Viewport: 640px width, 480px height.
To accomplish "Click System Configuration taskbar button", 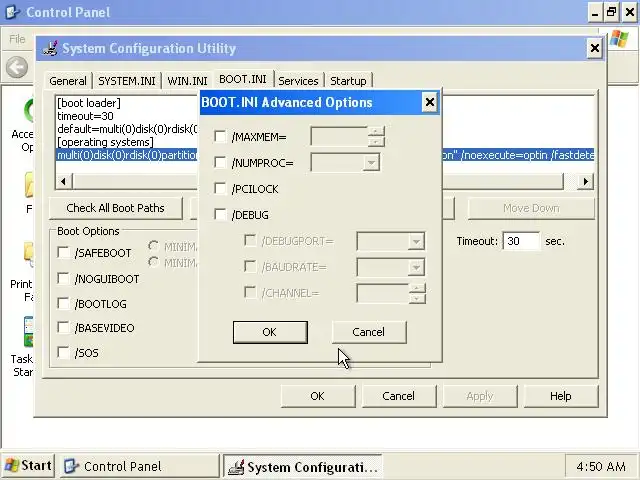I will point(302,466).
